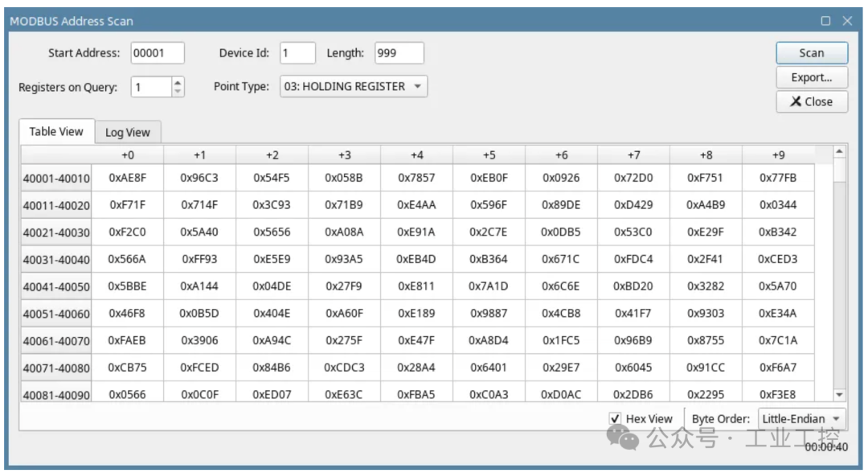The image size is (868, 473).
Task: Select cell 0xFF93
Action: (x=199, y=259)
